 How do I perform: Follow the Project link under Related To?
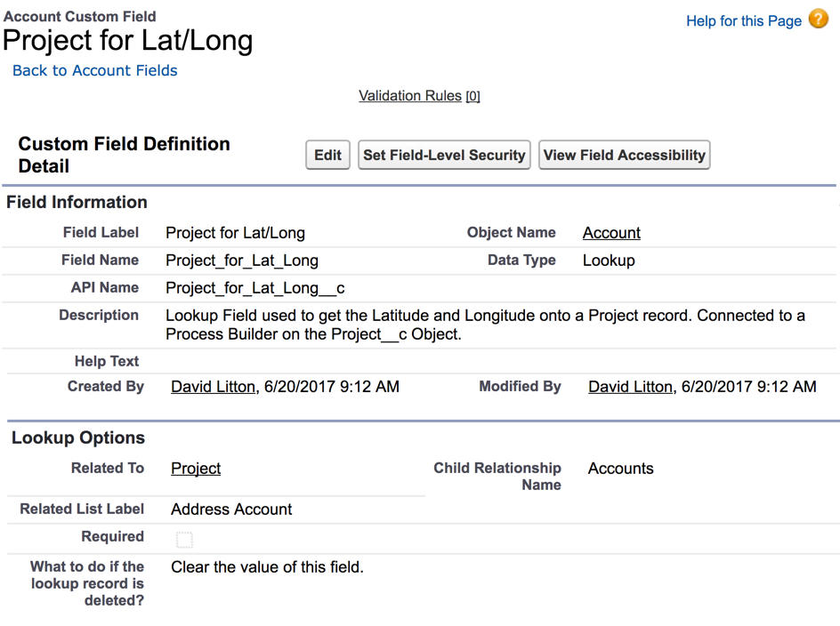(x=196, y=469)
